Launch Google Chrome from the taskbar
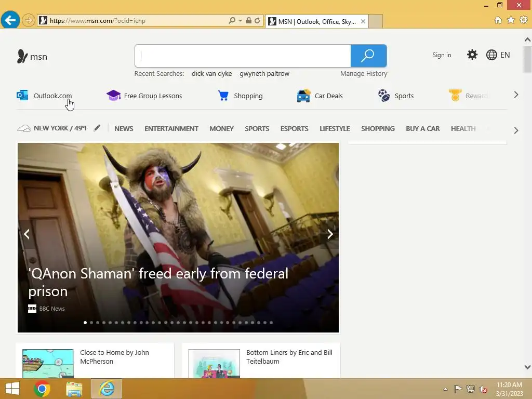The image size is (532, 399). pos(42,389)
